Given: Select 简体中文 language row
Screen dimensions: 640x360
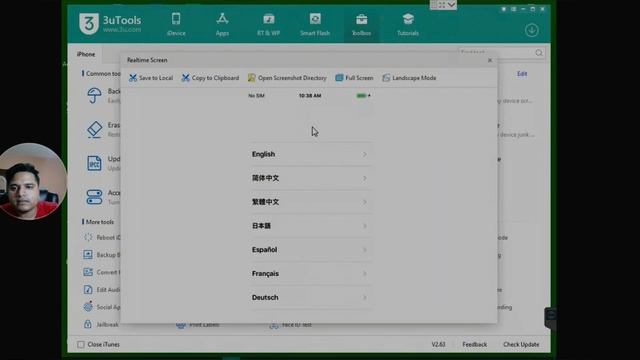Looking at the screenshot, I should [310, 178].
